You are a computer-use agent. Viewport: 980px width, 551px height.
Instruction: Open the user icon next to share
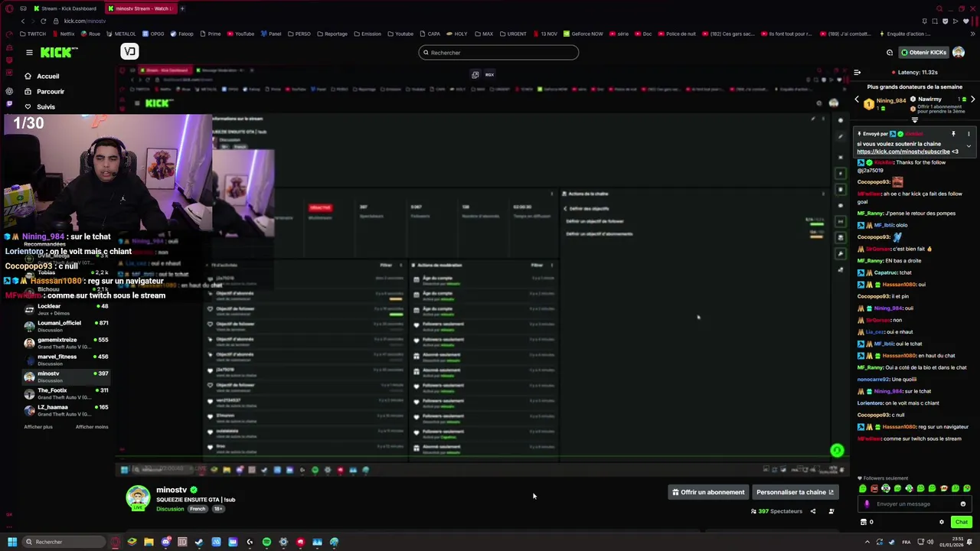(x=831, y=511)
